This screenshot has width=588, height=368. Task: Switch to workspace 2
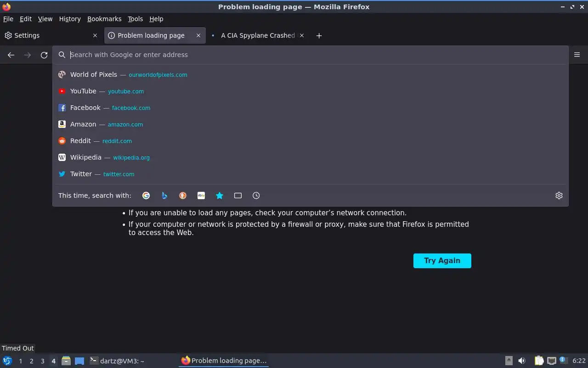31,361
